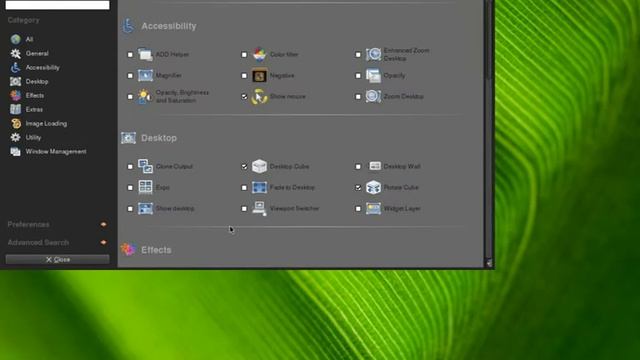Enable the Show desktop checkbox
The height and width of the screenshot is (360, 640).
(130, 209)
